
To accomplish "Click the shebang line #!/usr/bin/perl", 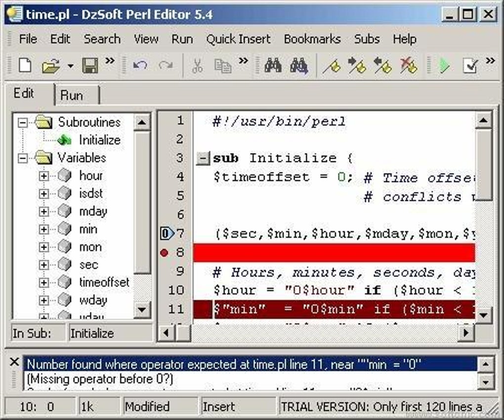I will tap(279, 121).
